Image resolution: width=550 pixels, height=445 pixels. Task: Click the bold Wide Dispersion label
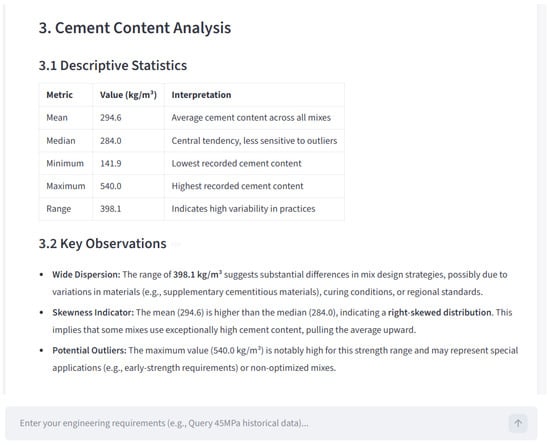pyautogui.click(x=86, y=275)
